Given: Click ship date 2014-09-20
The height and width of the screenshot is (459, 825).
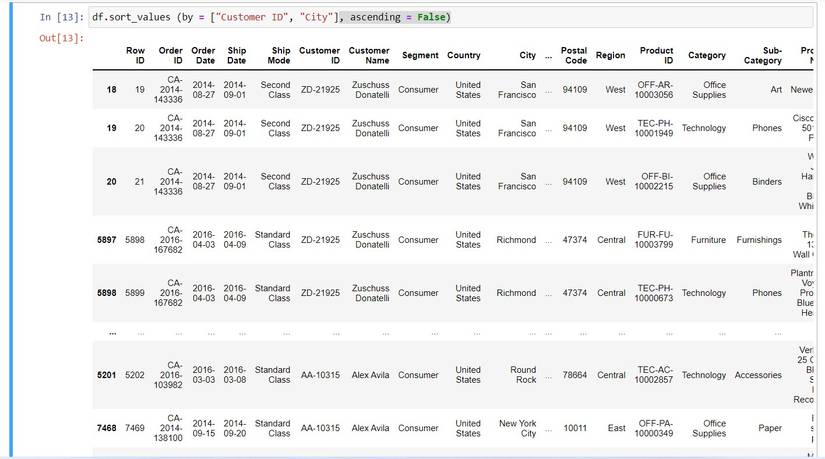Looking at the screenshot, I should click(x=235, y=428).
